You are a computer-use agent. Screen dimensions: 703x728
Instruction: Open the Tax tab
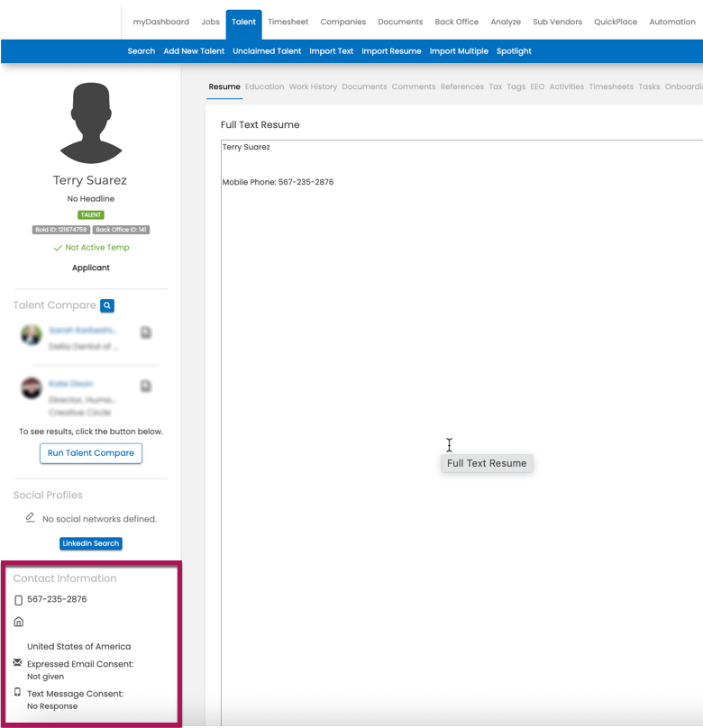(496, 86)
